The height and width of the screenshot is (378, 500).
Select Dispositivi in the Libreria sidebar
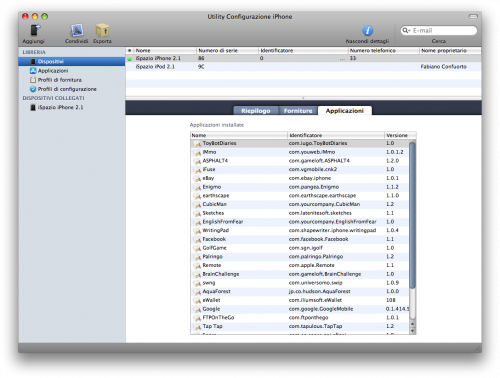[72, 61]
